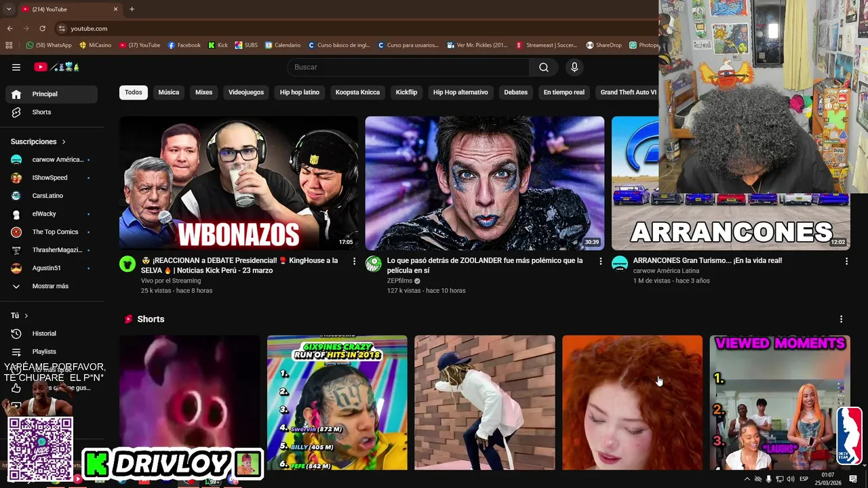Open Vivo por el Streaming channel avatar
The image size is (868, 488).
click(x=127, y=264)
